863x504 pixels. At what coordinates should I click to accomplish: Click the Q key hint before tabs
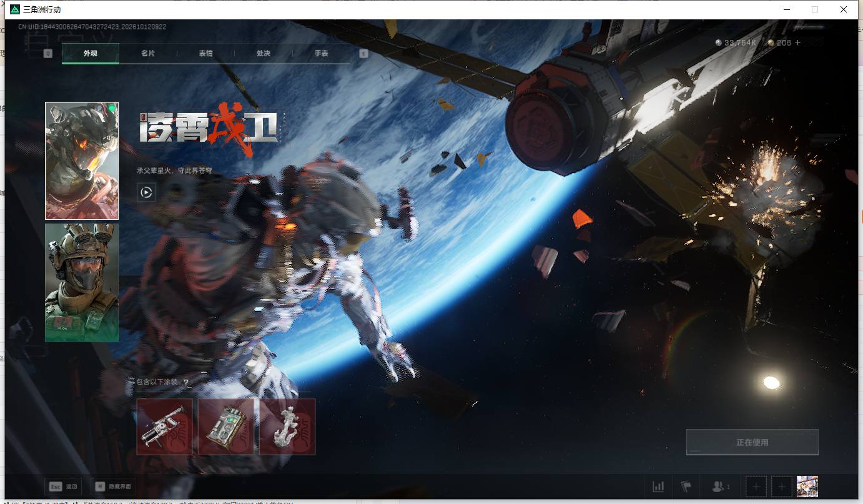48,54
